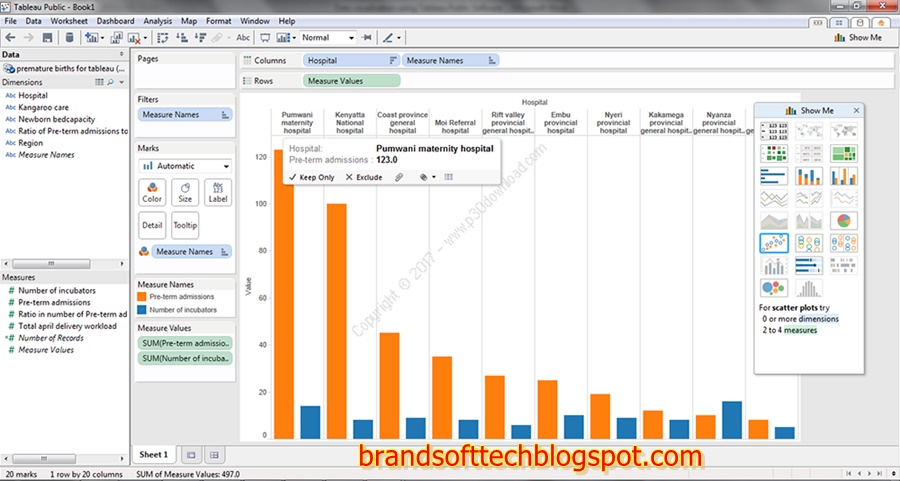Open the clear sheet dropdown arrow
The height and width of the screenshot is (481, 900).
[145, 38]
